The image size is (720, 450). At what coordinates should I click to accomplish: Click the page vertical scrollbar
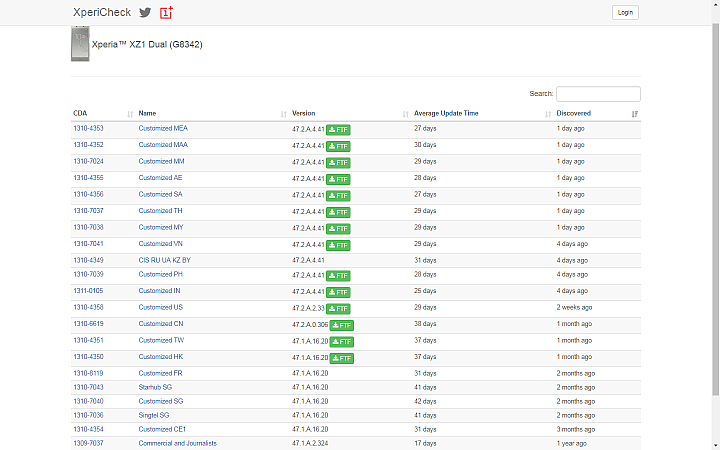[715, 209]
